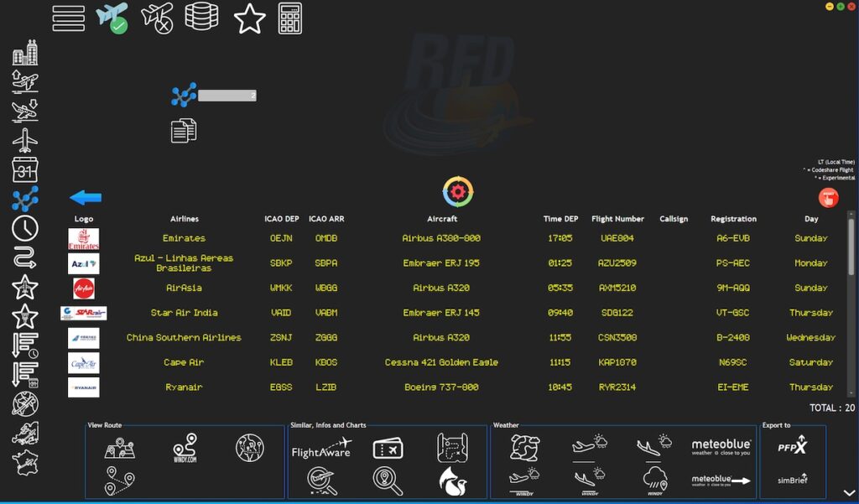Select registration B-2408
The image size is (859, 504).
(x=733, y=338)
